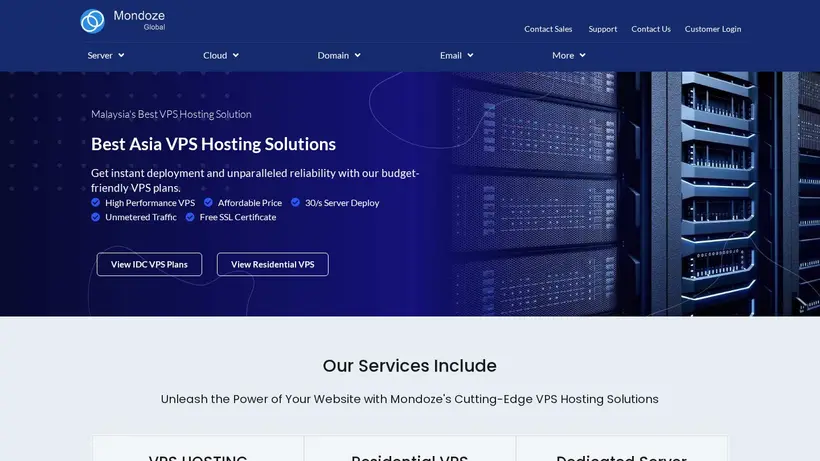820x461 pixels.
Task: Click the check icon next to Affordable Price
Action: coord(208,202)
